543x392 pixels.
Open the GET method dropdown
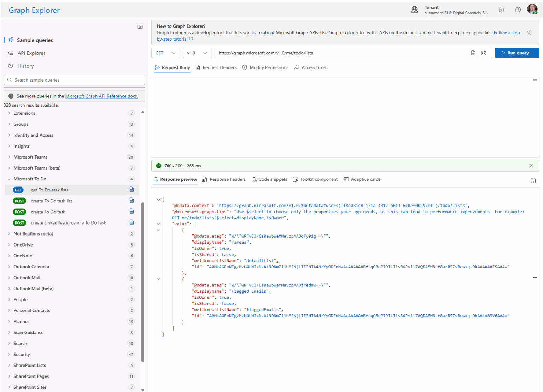click(x=165, y=53)
